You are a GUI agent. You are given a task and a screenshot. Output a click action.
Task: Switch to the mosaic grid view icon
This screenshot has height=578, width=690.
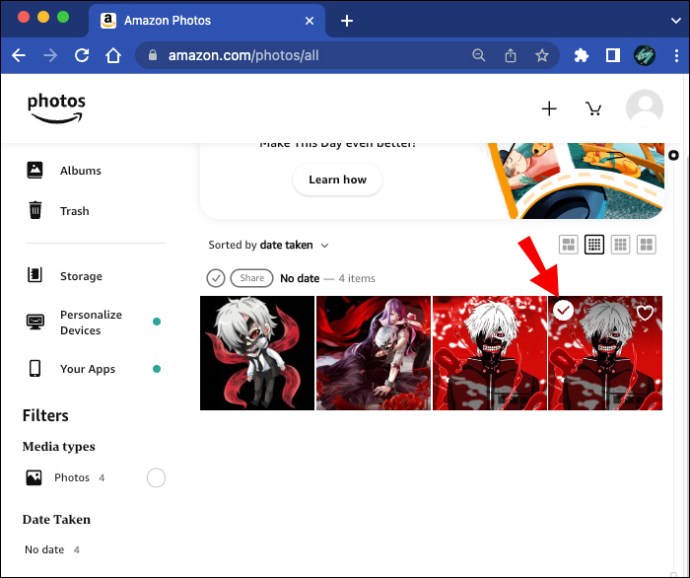click(568, 244)
